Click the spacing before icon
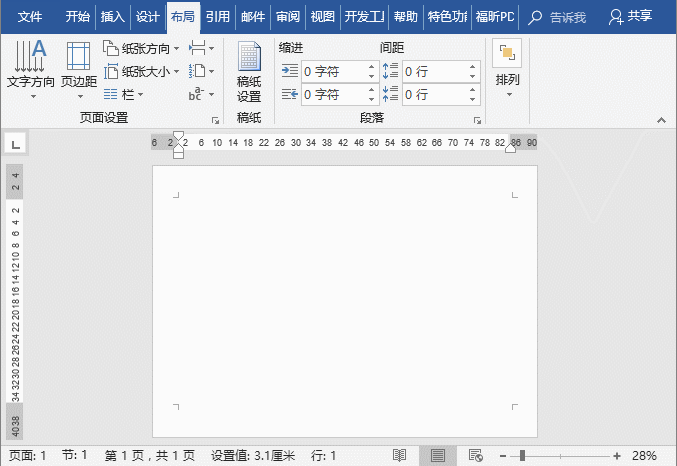The height and width of the screenshot is (466, 677). [391, 70]
